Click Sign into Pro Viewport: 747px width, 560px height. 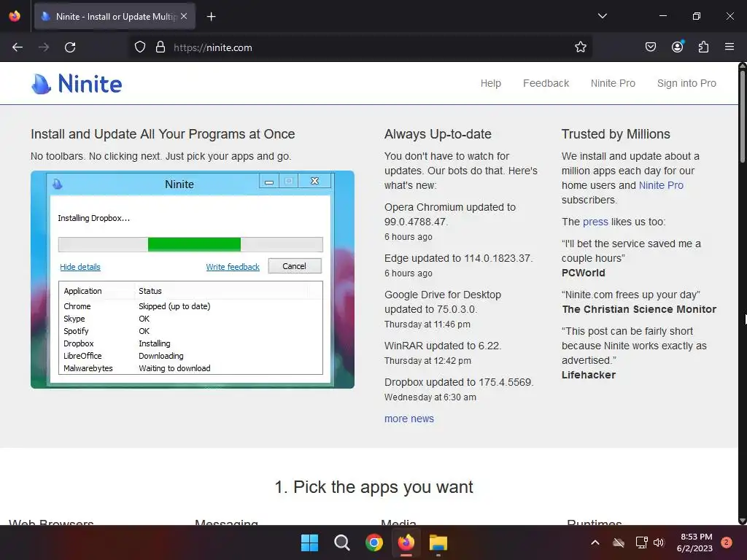(686, 83)
